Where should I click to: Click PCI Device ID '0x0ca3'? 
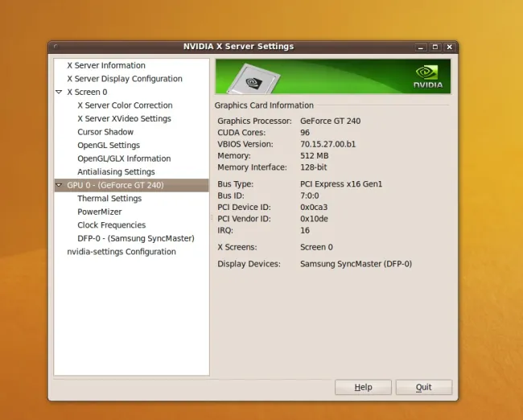point(314,208)
